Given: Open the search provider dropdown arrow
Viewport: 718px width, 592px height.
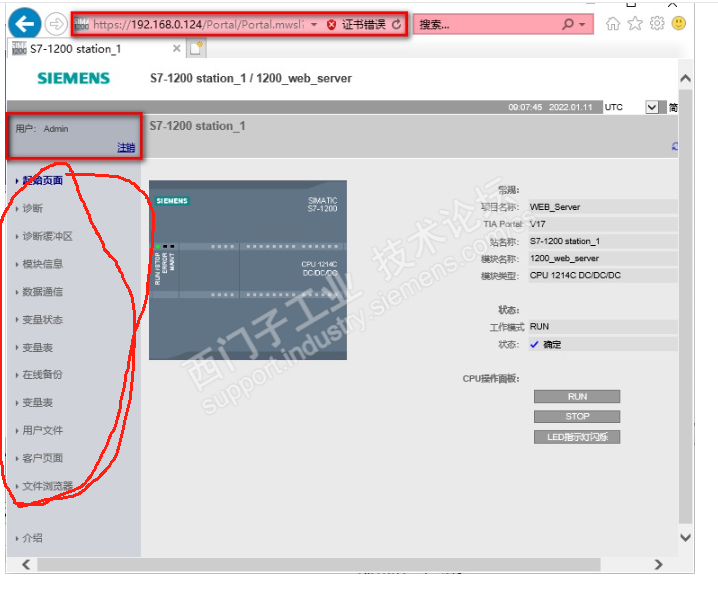Looking at the screenshot, I should point(582,24).
